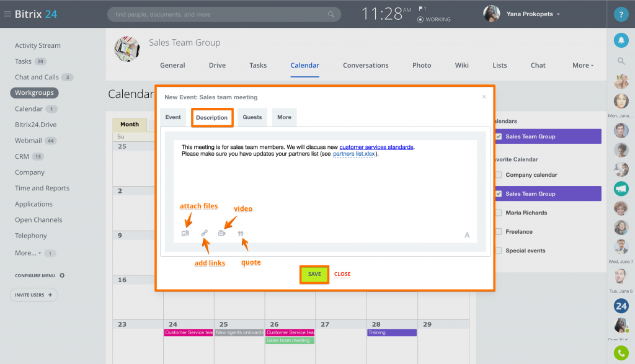Open Chat and Calls in left menu
Screen dimensions: 635x364
[37, 77]
